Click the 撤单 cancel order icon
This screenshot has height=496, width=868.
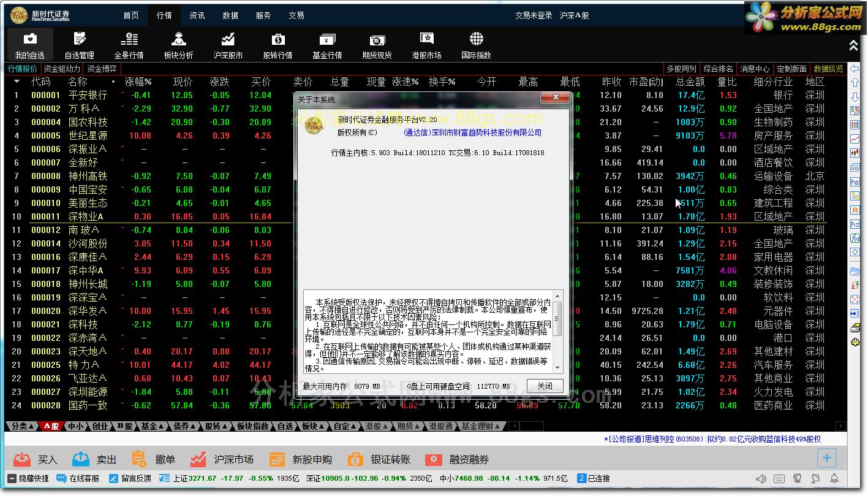click(x=139, y=459)
